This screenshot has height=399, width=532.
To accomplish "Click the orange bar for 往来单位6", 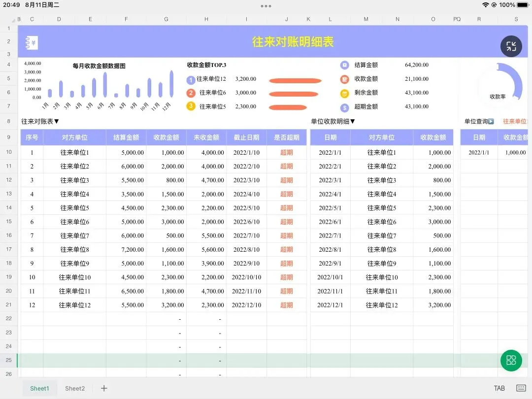I will coord(294,94).
